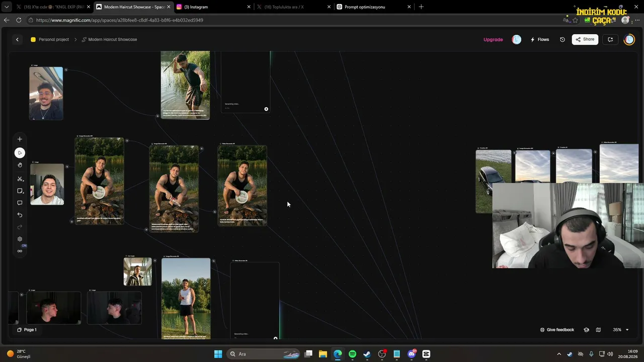Open Steam from the taskbar

[367, 354]
